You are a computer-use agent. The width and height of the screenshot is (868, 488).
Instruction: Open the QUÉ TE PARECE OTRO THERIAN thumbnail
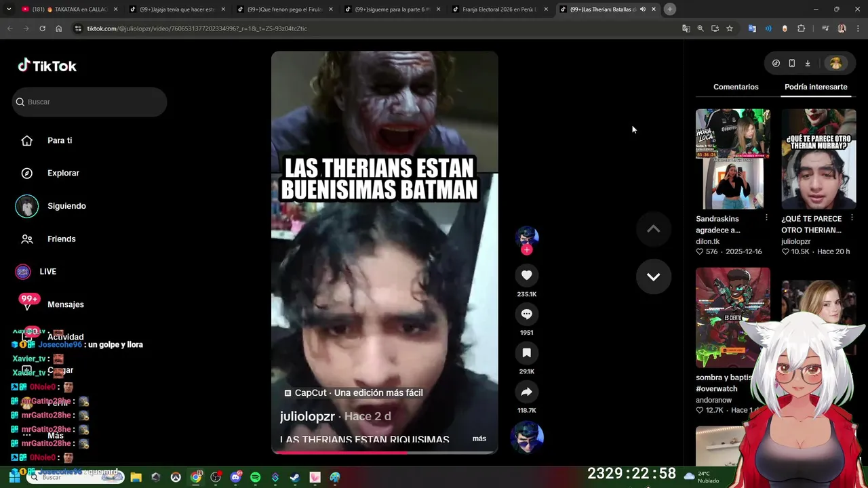point(818,159)
